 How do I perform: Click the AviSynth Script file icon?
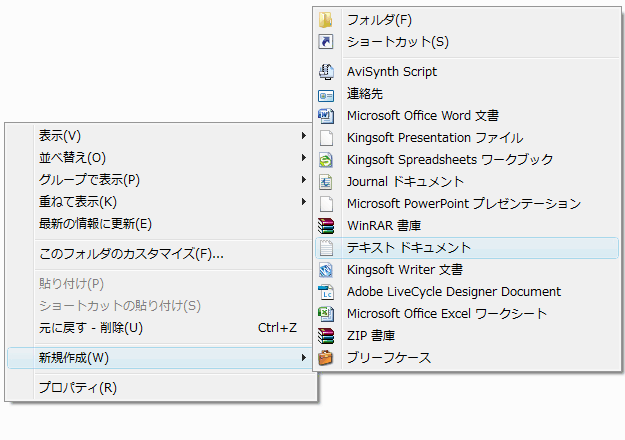[x=326, y=72]
